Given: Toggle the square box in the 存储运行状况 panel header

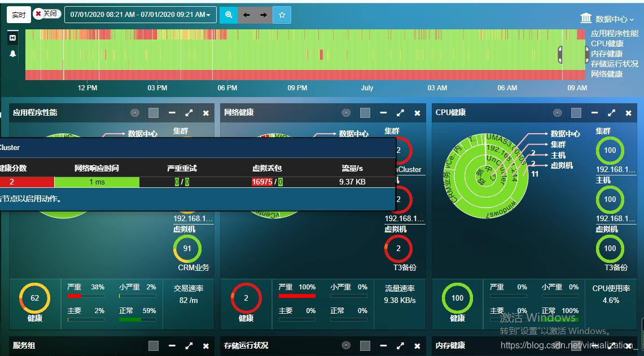Looking at the screenshot, I should pos(365,346).
